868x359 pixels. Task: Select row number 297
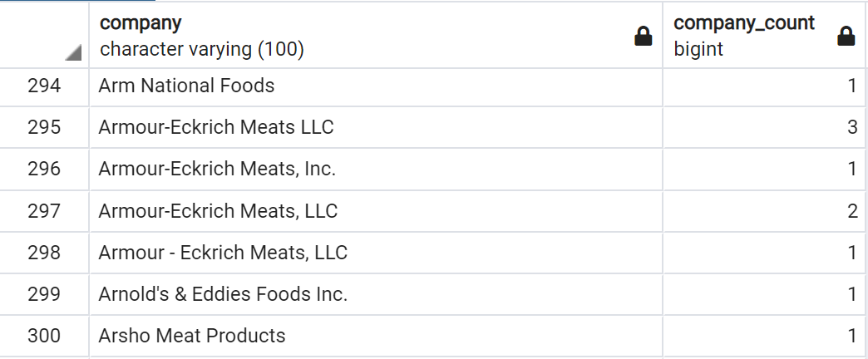[44, 211]
